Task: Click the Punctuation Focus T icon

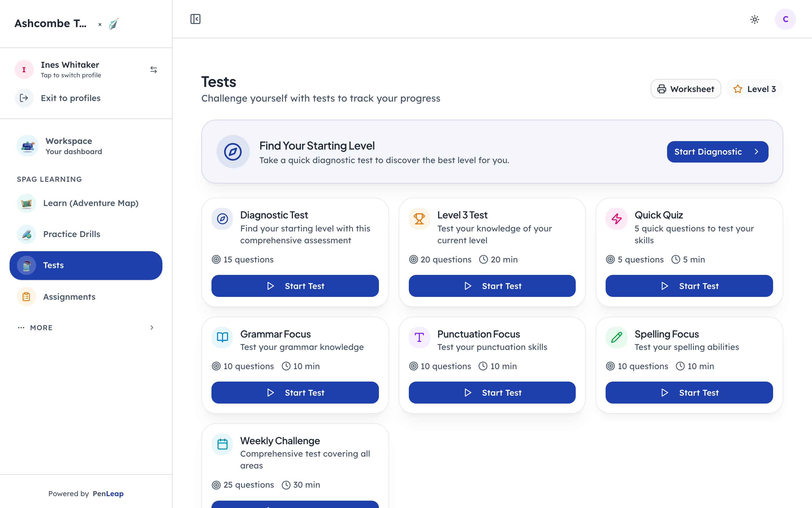Action: (420, 337)
